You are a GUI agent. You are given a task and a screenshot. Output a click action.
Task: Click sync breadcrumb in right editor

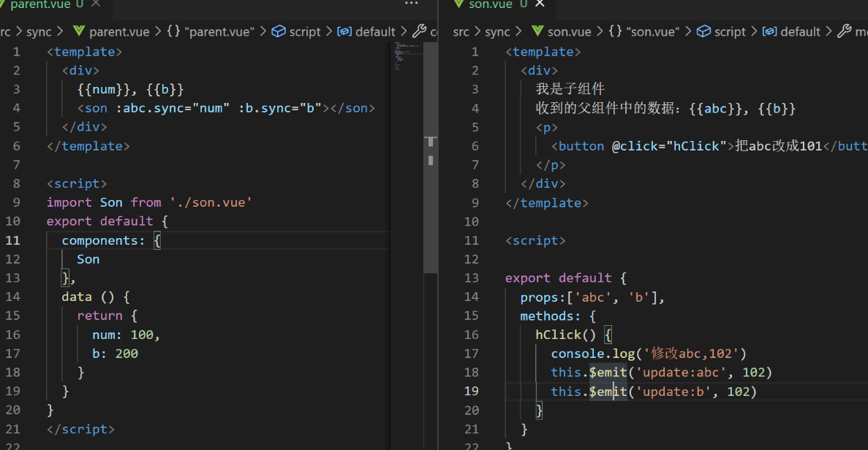point(497,32)
